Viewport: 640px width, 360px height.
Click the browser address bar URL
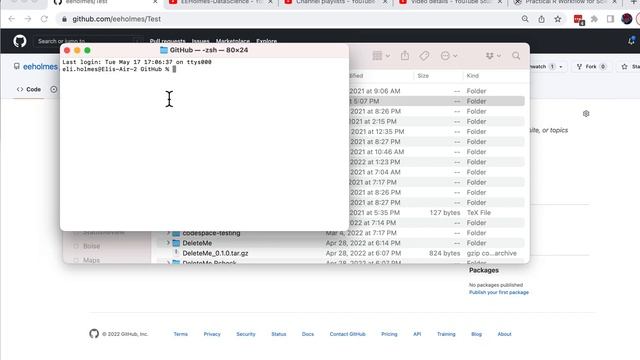click(x=117, y=19)
